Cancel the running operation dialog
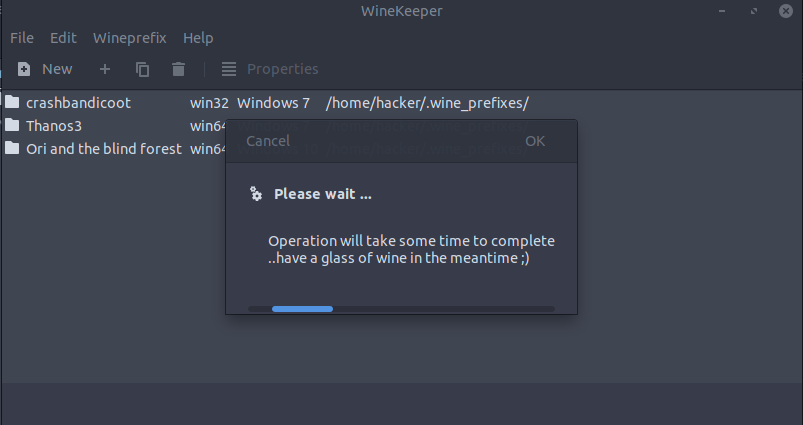 pyautogui.click(x=268, y=141)
